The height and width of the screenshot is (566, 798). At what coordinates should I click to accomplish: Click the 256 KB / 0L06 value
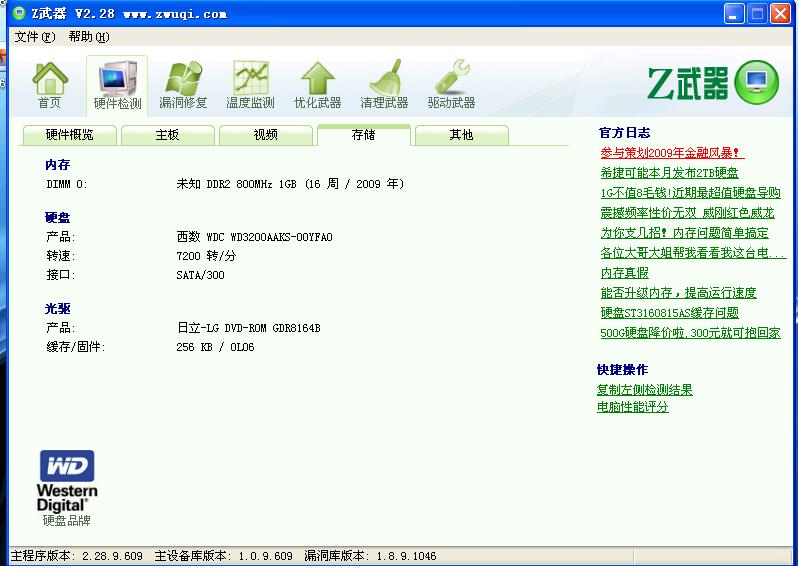coord(215,347)
